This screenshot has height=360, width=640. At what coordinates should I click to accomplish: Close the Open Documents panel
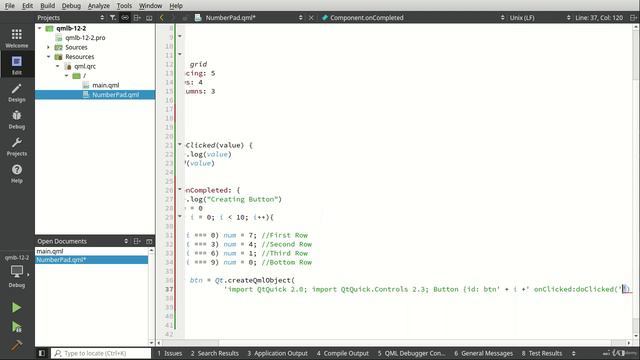149,241
